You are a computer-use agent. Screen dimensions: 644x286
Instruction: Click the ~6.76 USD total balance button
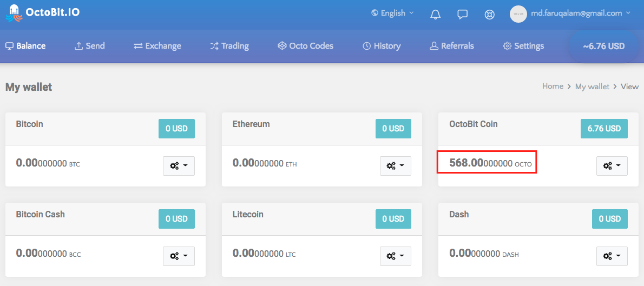(x=604, y=46)
